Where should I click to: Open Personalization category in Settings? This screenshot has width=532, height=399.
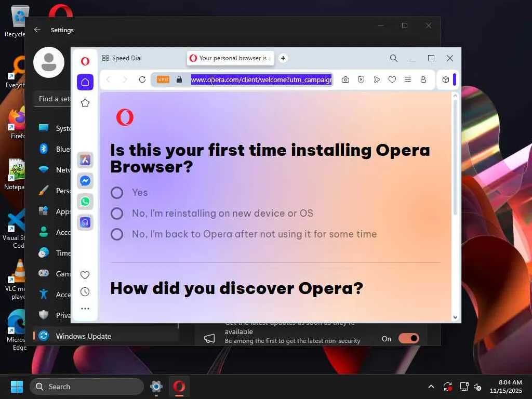[54, 191]
